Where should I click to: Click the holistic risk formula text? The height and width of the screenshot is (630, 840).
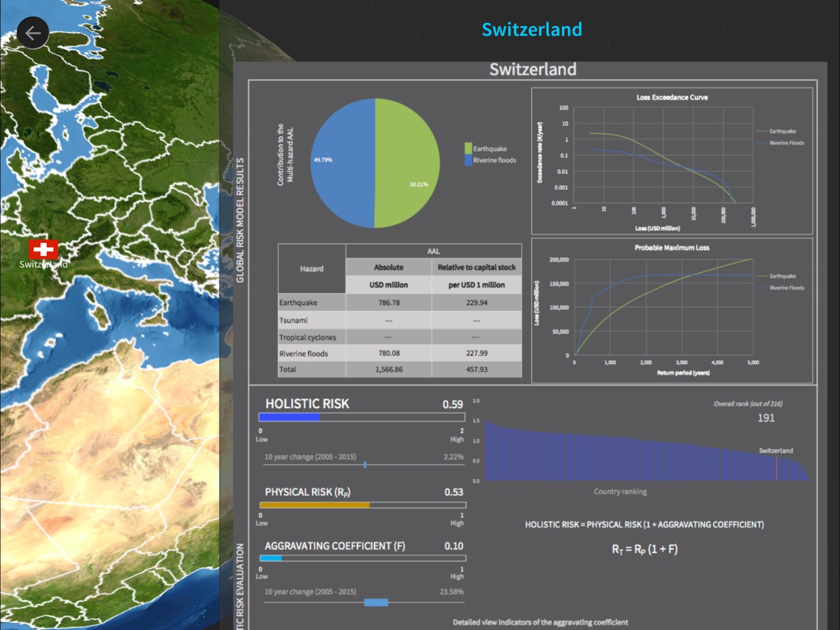tap(645, 524)
